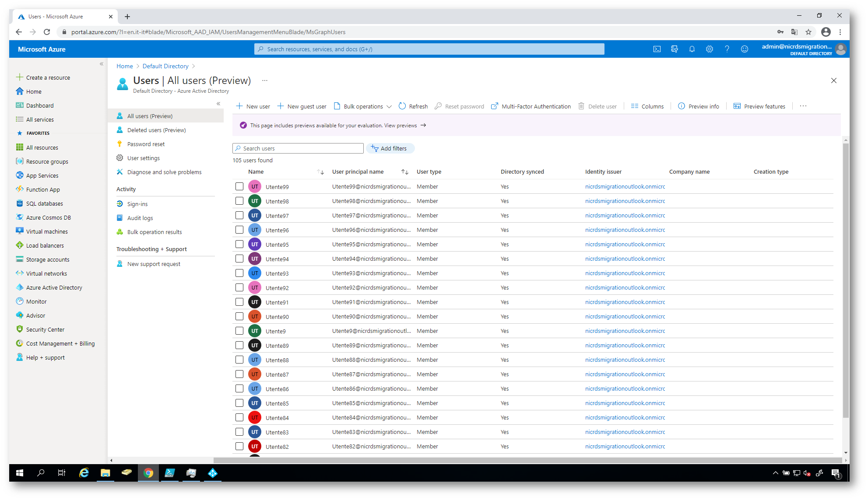Open ellipsis next to Users title
This screenshot has height=500, width=868.
click(x=265, y=80)
